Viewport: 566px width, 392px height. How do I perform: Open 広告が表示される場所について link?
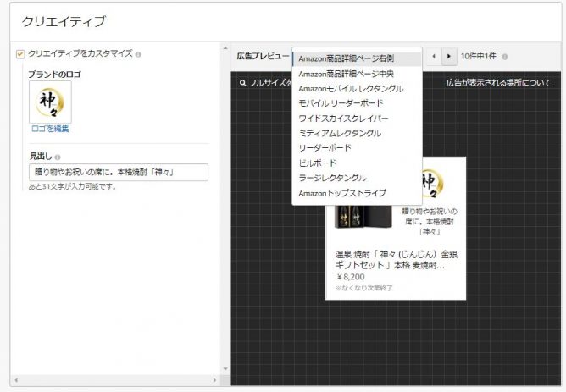pyautogui.click(x=498, y=83)
